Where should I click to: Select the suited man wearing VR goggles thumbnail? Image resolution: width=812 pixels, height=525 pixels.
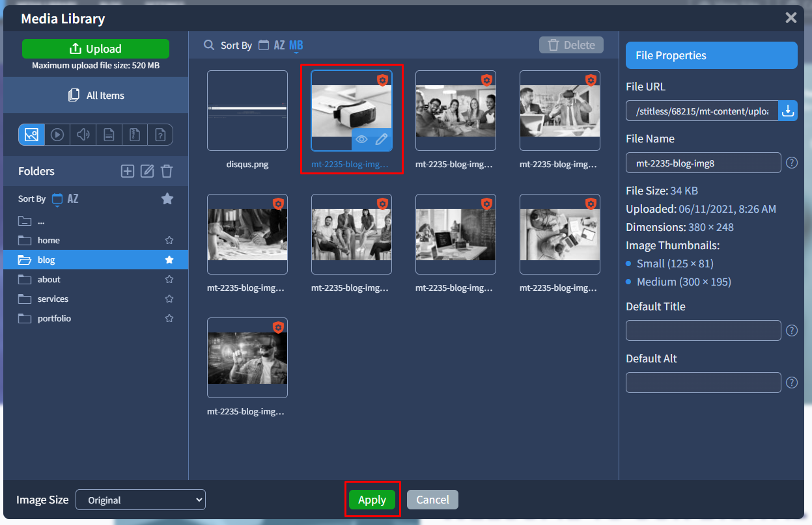click(560, 111)
